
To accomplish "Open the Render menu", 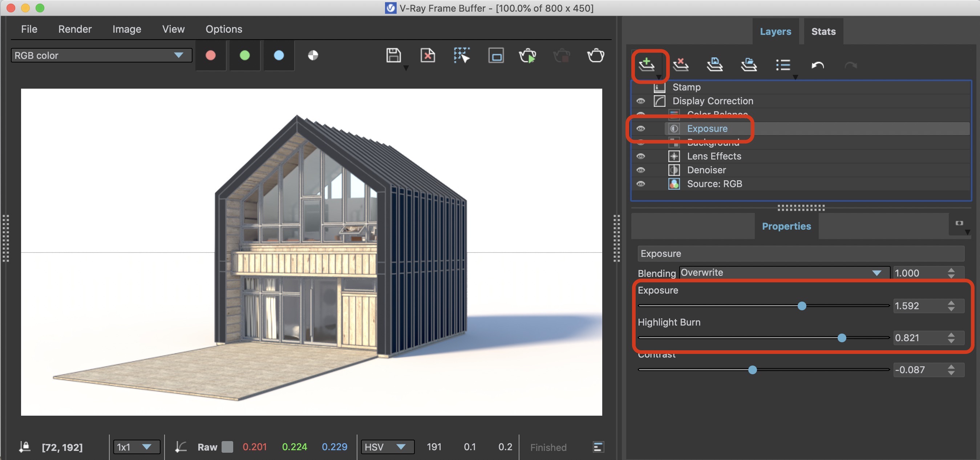I will click(74, 29).
